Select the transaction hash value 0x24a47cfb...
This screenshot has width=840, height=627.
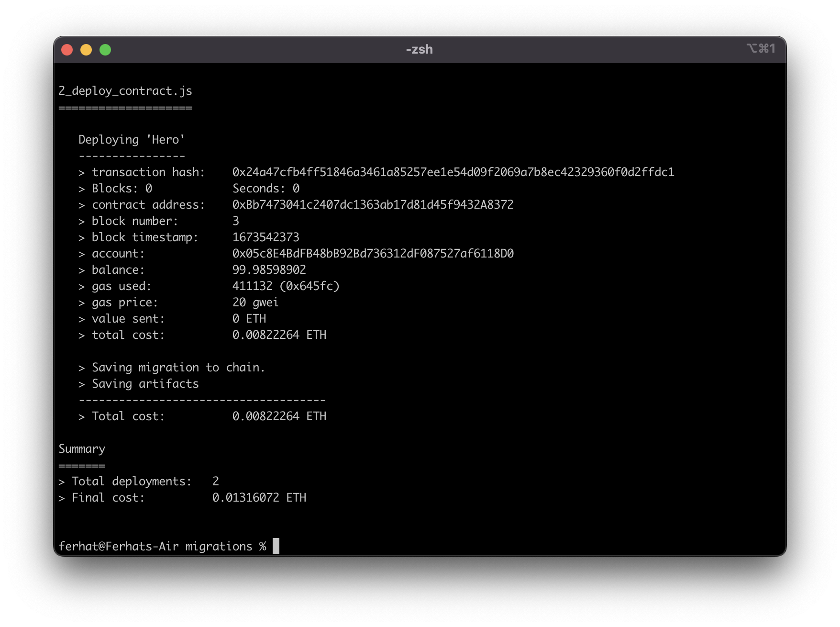tap(453, 172)
